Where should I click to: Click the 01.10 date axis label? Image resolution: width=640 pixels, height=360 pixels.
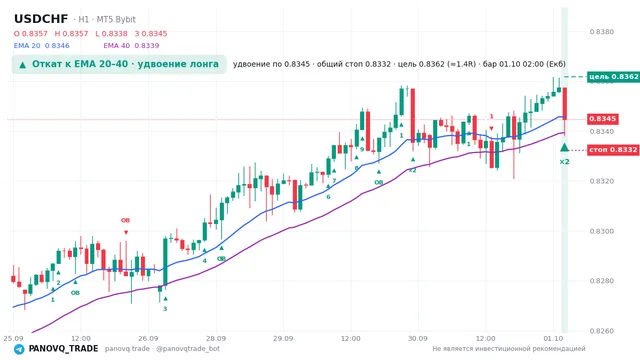(553, 338)
